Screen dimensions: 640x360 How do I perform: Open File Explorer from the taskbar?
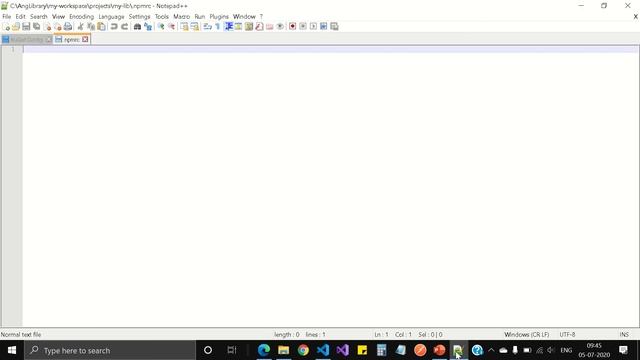tap(284, 350)
